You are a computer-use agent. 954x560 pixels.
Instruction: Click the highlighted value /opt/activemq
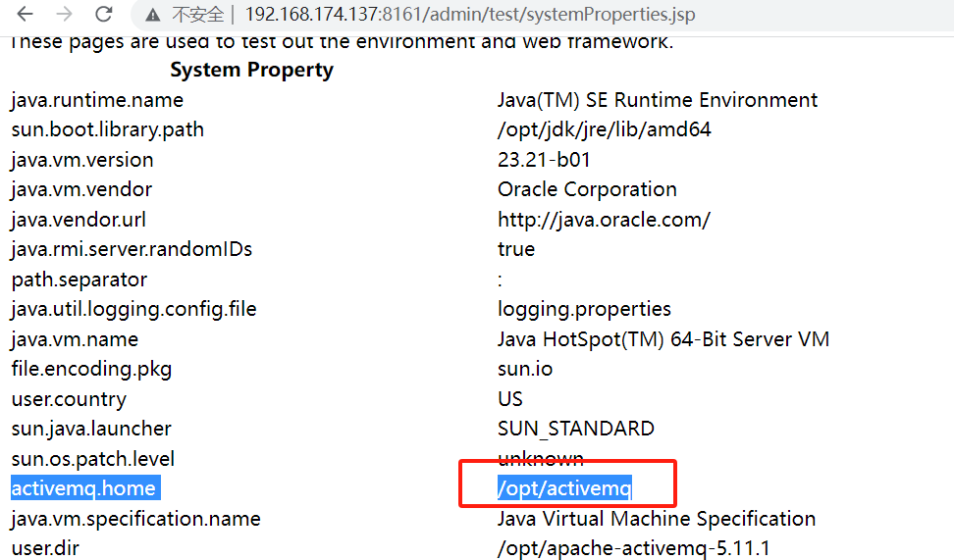pos(564,487)
